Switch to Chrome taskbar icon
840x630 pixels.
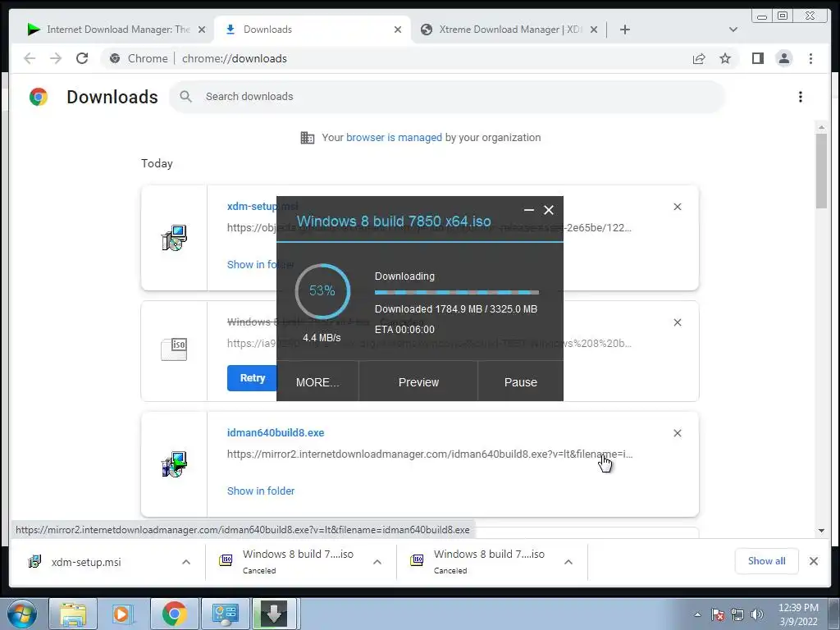174,614
